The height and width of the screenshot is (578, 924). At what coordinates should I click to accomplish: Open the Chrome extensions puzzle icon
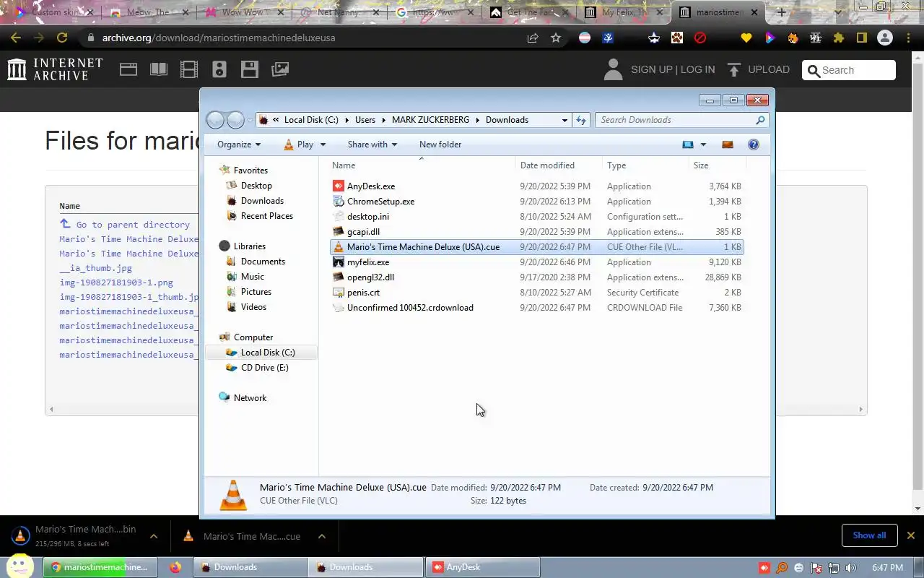(x=839, y=38)
